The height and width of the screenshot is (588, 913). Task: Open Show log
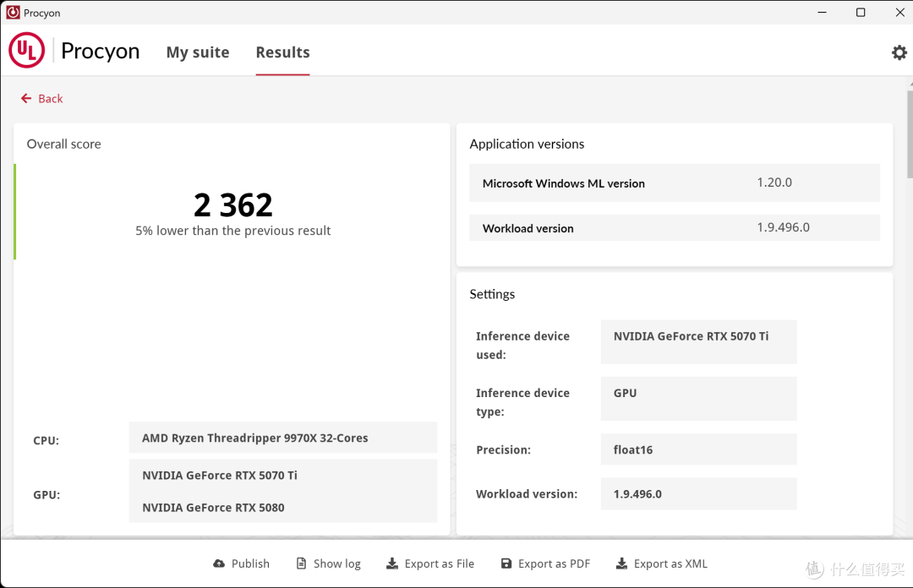(x=328, y=563)
